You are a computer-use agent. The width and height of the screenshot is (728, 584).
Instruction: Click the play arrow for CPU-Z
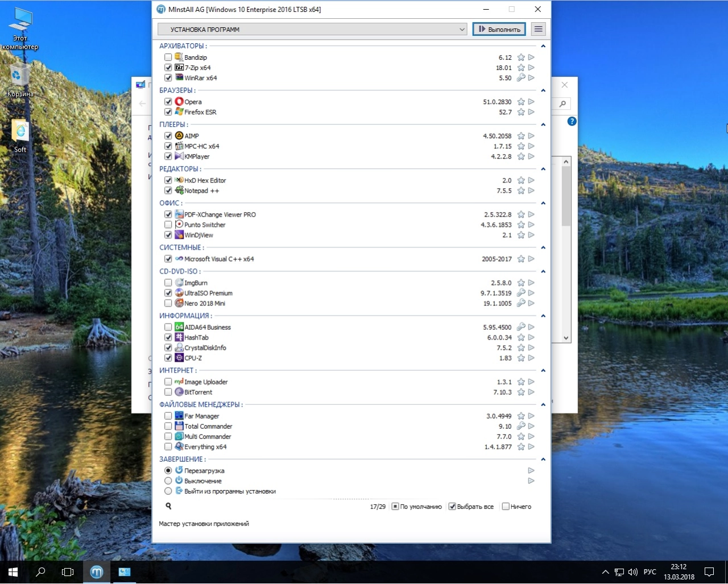(531, 358)
